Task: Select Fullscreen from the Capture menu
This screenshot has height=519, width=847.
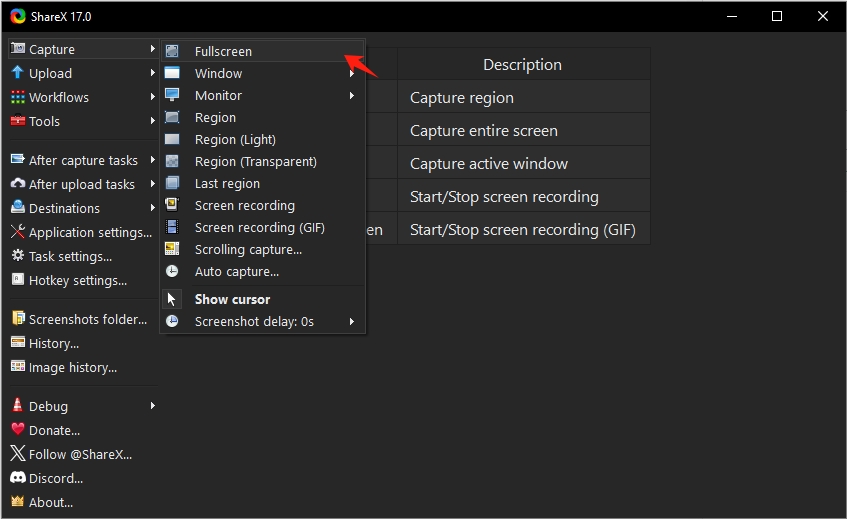Action: click(263, 51)
